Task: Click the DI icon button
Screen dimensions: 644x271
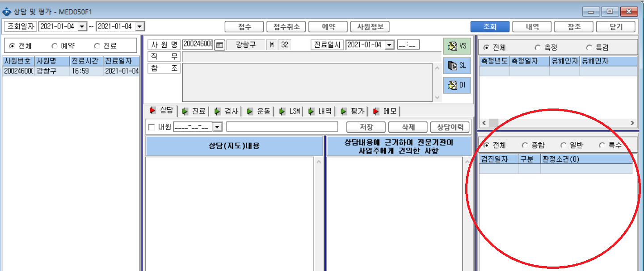Action: click(x=457, y=85)
